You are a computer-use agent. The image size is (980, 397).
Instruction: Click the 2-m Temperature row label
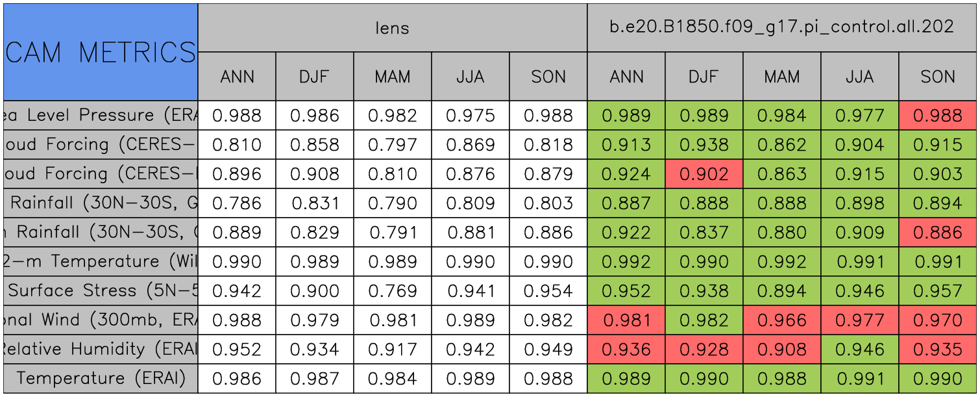(x=101, y=262)
